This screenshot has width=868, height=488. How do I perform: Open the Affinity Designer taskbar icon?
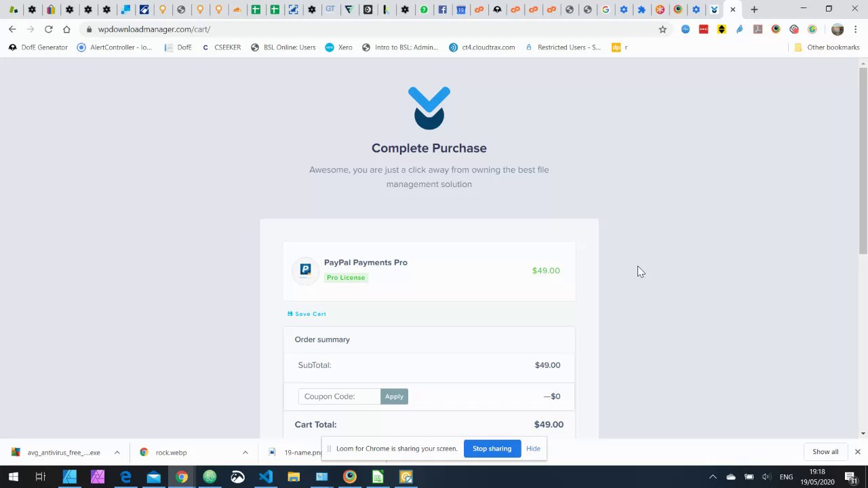70,477
